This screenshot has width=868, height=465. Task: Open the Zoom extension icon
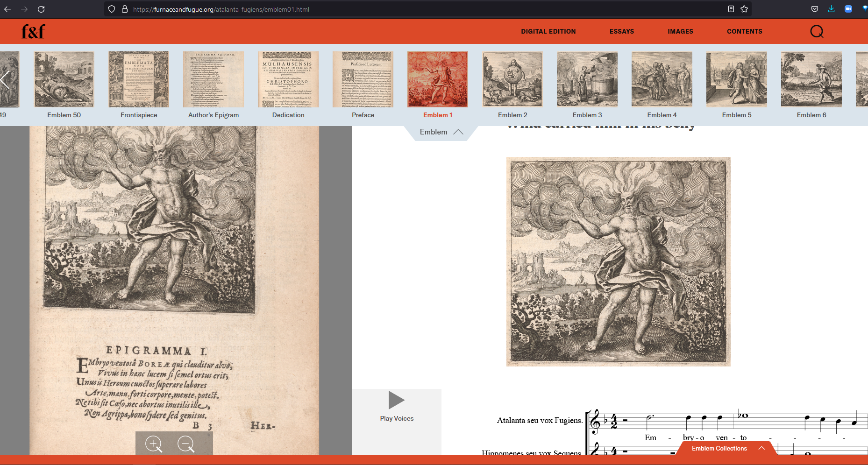848,9
